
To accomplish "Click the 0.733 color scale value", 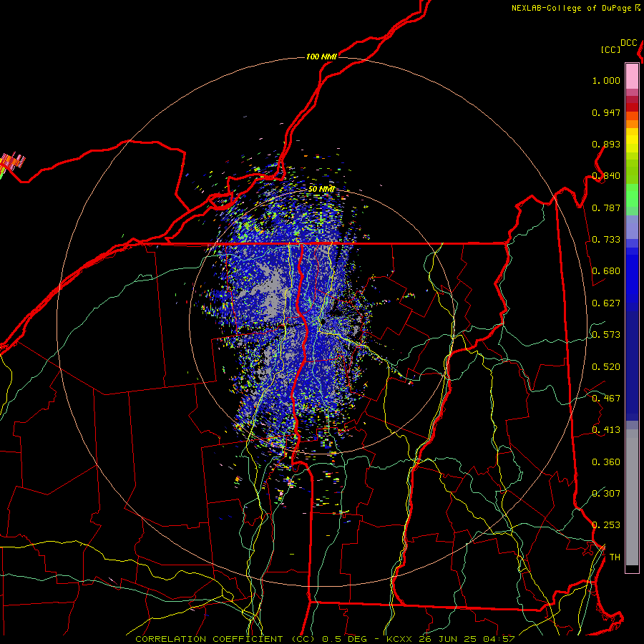I will click(x=606, y=240).
